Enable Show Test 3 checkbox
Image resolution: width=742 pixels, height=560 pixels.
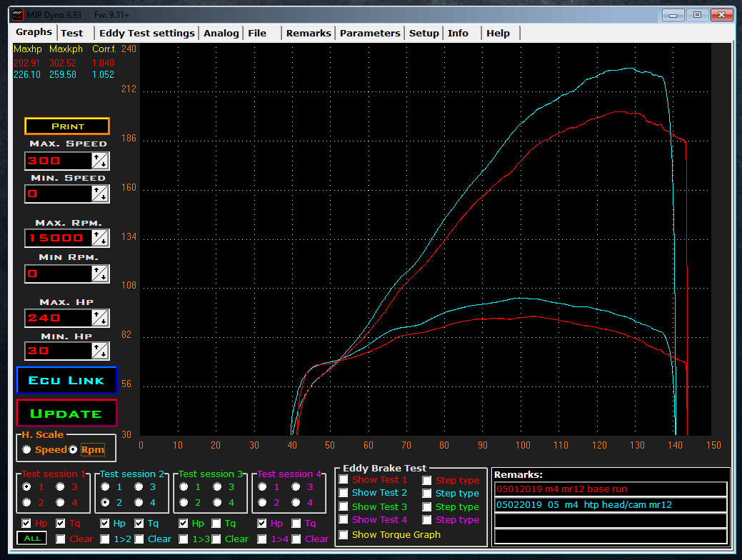(344, 506)
